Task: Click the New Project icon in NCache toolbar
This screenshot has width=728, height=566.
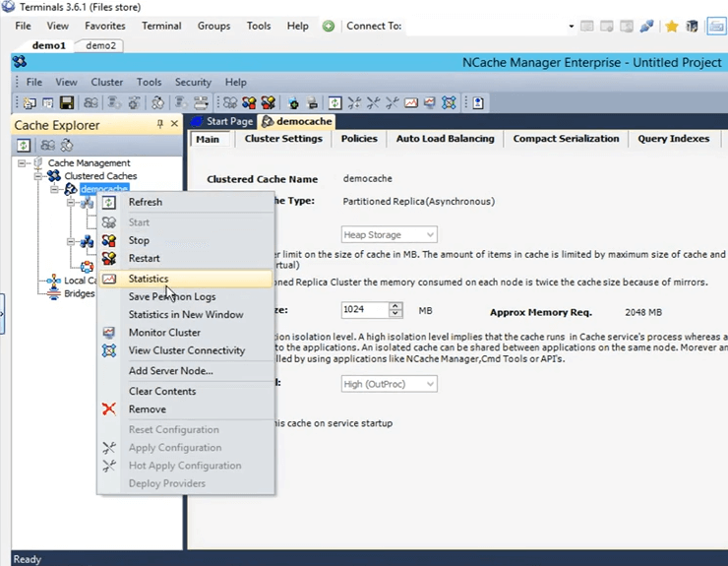Action: (30, 102)
